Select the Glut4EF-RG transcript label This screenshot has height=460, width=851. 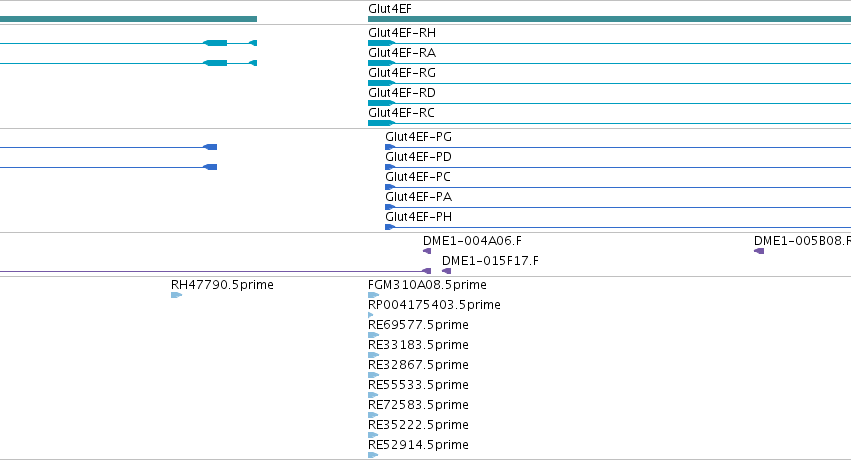[402, 73]
